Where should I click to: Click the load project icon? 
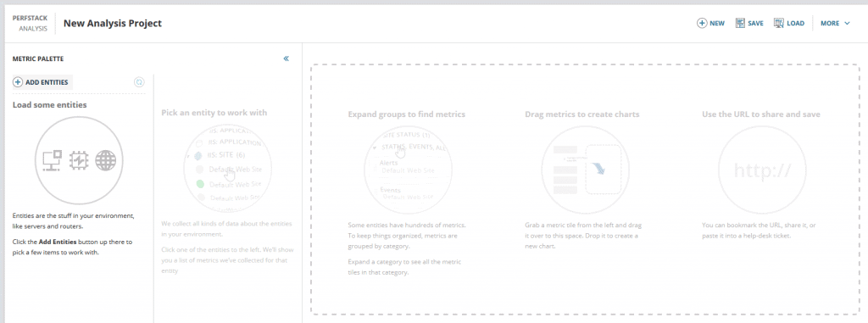[x=779, y=23]
